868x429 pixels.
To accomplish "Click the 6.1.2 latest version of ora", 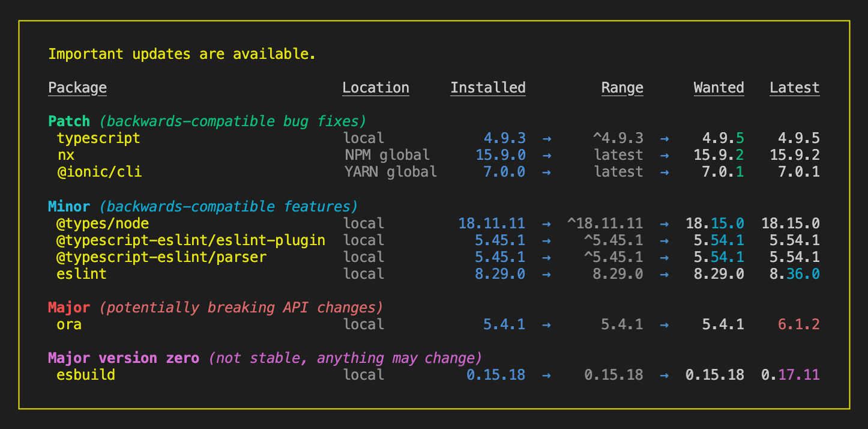I will pos(798,324).
